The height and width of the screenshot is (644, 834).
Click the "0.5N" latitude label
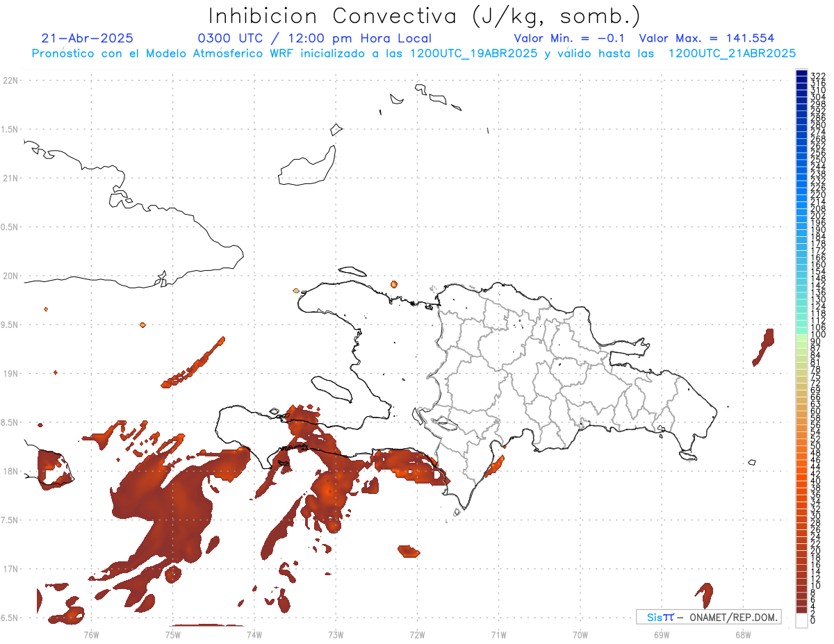click(x=10, y=227)
